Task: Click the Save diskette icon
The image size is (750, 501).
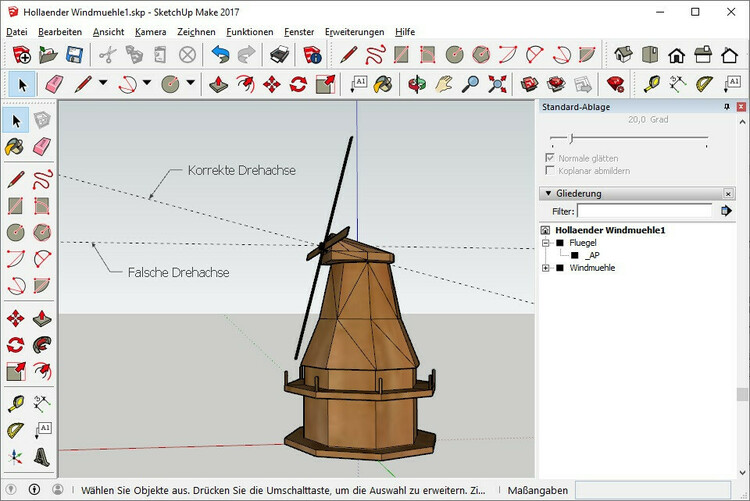Action: pyautogui.click(x=73, y=55)
